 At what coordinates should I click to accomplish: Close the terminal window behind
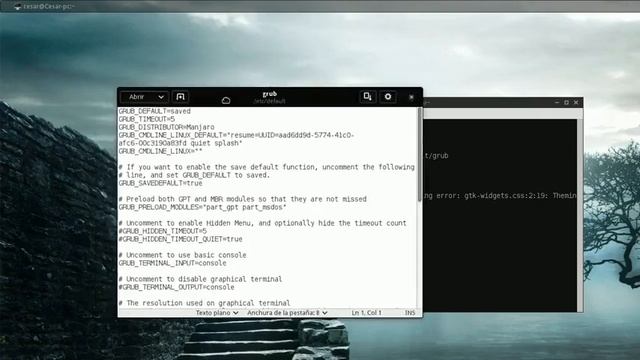[576, 102]
